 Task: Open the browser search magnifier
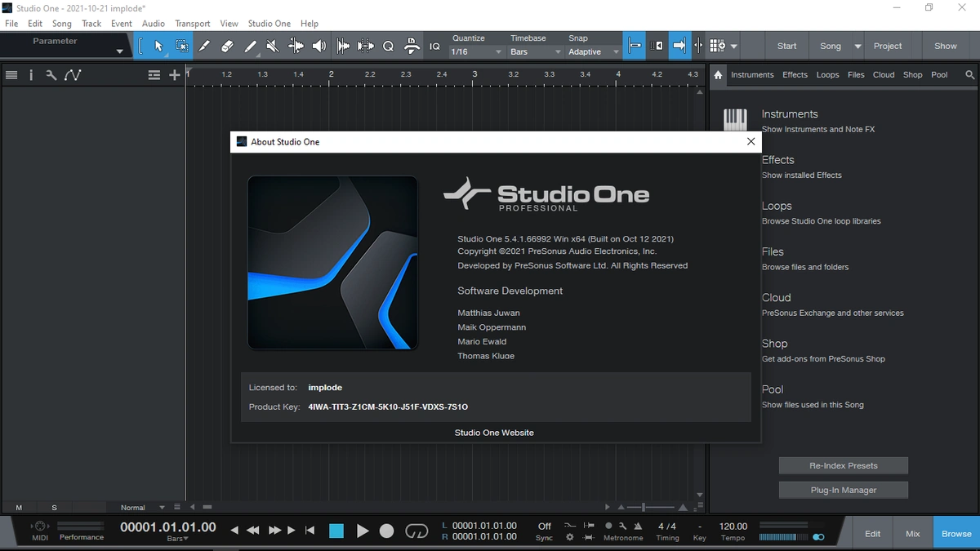pyautogui.click(x=969, y=75)
